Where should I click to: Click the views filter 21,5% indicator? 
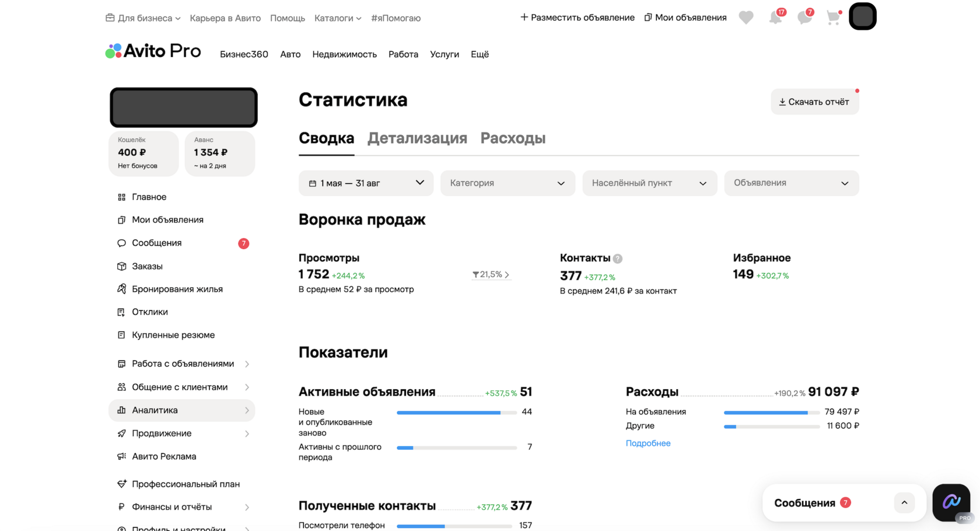[x=491, y=274]
